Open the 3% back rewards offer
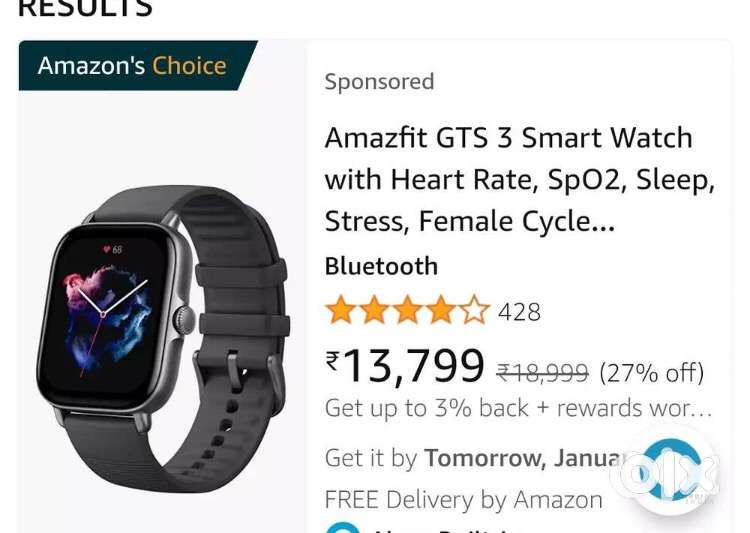Image resolution: width=750 pixels, height=533 pixels. (x=518, y=408)
